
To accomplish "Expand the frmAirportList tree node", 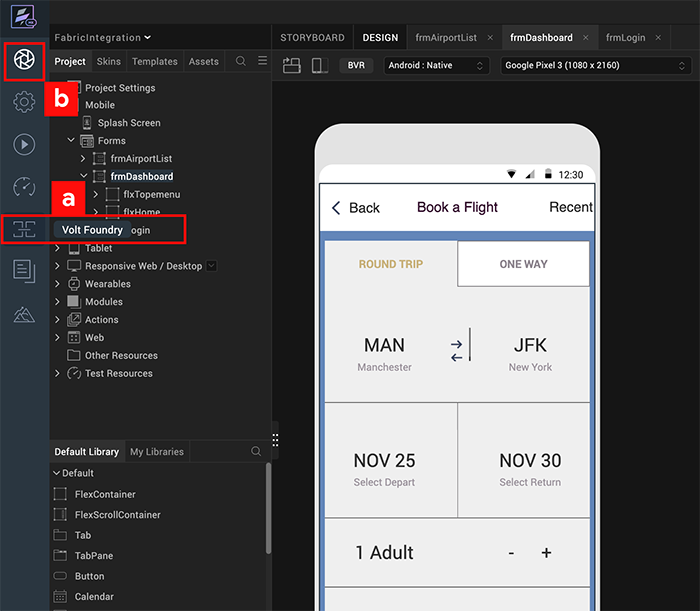I will pyautogui.click(x=84, y=159).
